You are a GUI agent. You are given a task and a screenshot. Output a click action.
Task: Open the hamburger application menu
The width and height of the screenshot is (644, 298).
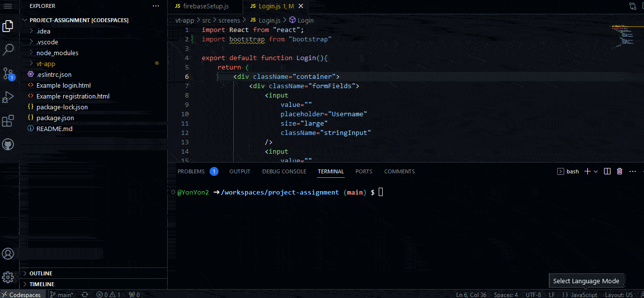(x=8, y=6)
